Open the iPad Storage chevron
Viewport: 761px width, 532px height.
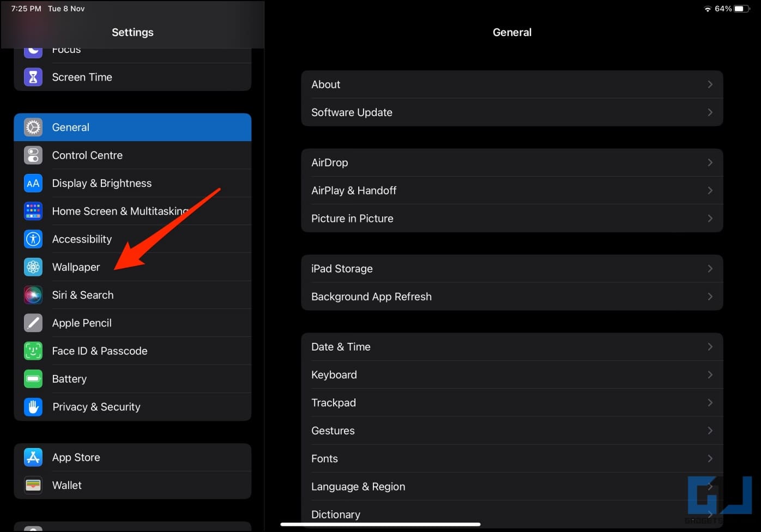pos(710,269)
